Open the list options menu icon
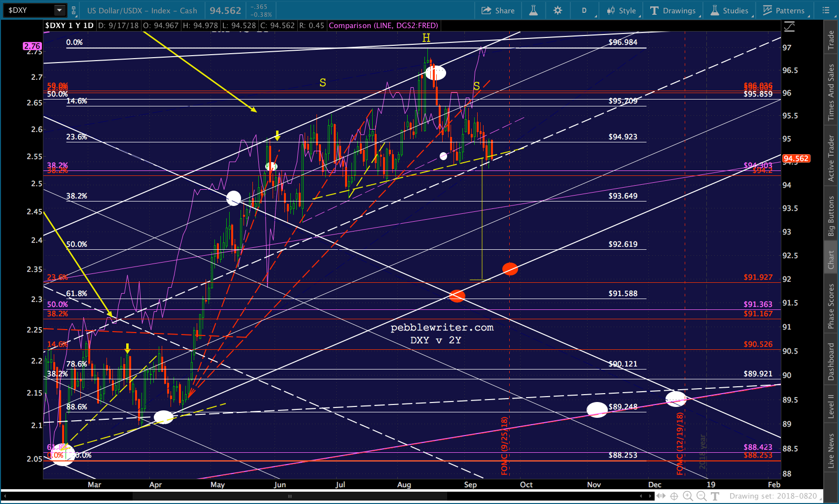The width and height of the screenshot is (839, 504). point(826,10)
